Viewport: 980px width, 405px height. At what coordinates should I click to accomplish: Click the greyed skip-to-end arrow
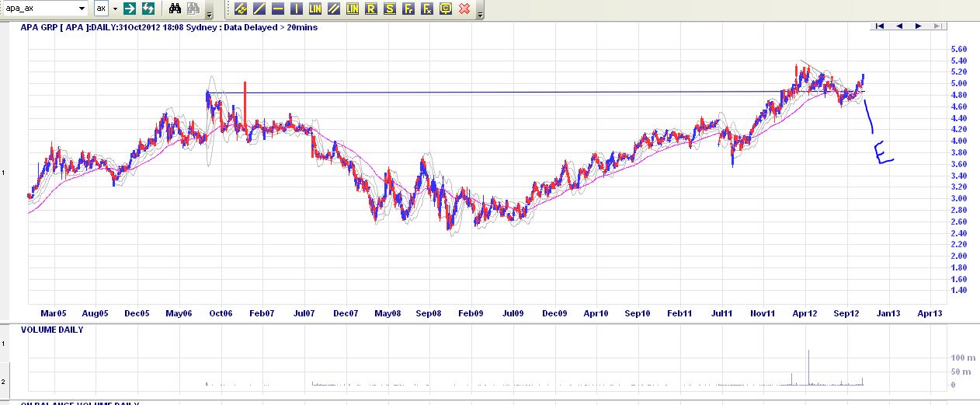click(x=937, y=26)
